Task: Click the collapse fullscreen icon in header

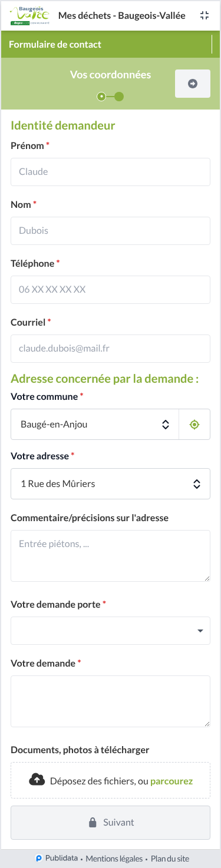Action: tap(204, 16)
